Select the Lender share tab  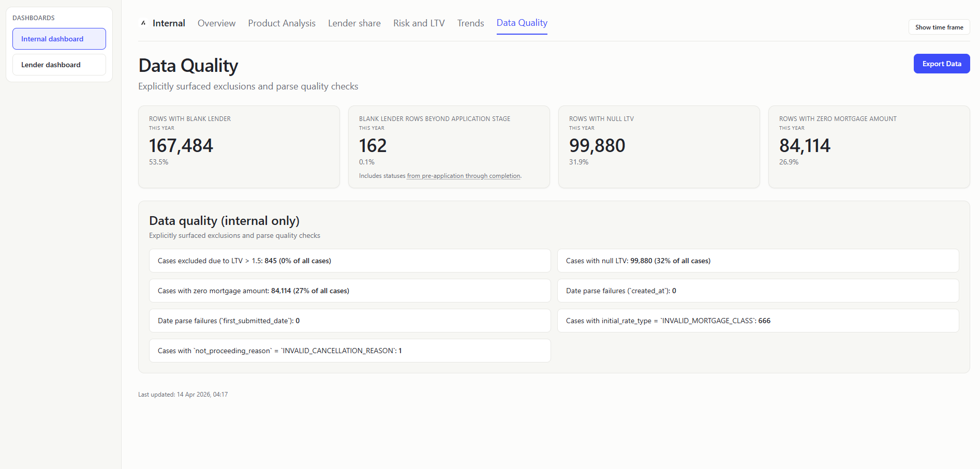[x=354, y=23]
